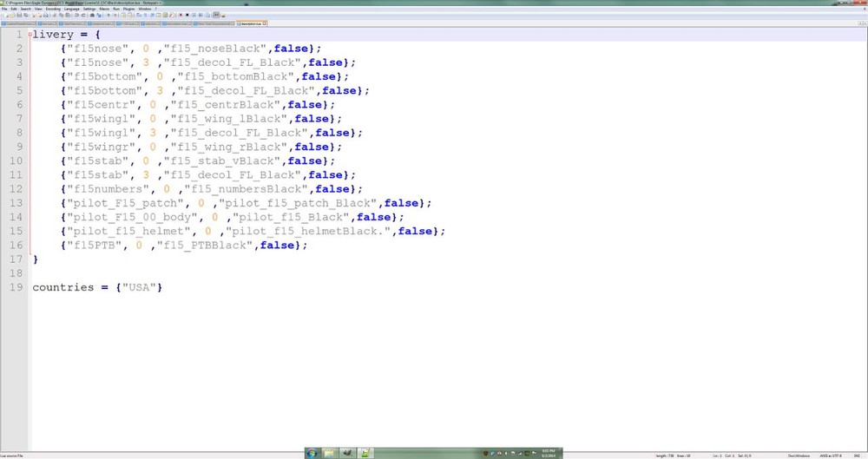Click the Replace toolbar icon
Image resolution: width=868 pixels, height=459 pixels.
pyautogui.click(x=99, y=15)
